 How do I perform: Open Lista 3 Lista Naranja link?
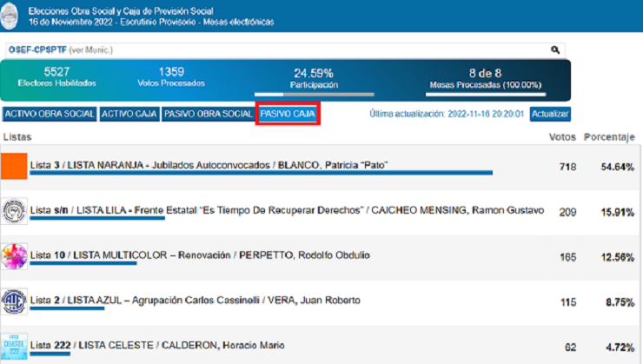(209, 165)
